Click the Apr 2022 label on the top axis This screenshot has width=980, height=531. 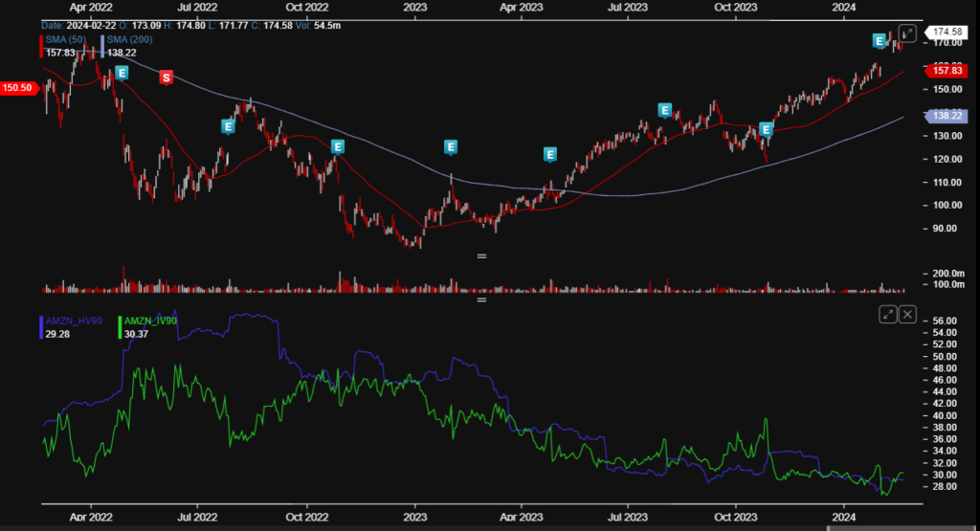point(91,8)
